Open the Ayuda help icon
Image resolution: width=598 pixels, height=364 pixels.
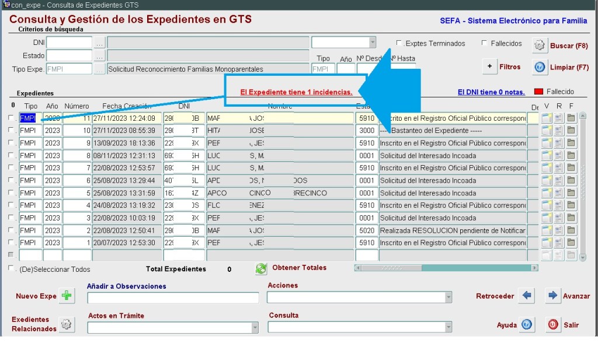(x=527, y=325)
